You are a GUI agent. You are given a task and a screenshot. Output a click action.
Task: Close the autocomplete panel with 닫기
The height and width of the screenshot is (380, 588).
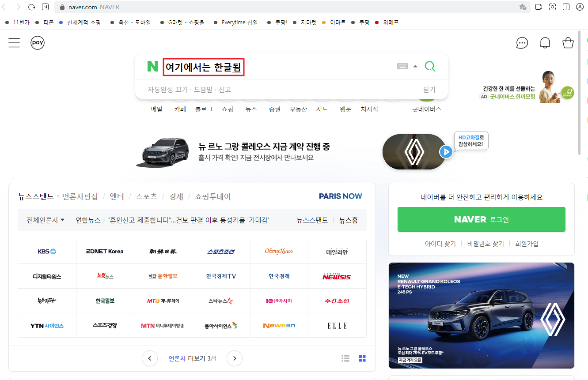429,90
